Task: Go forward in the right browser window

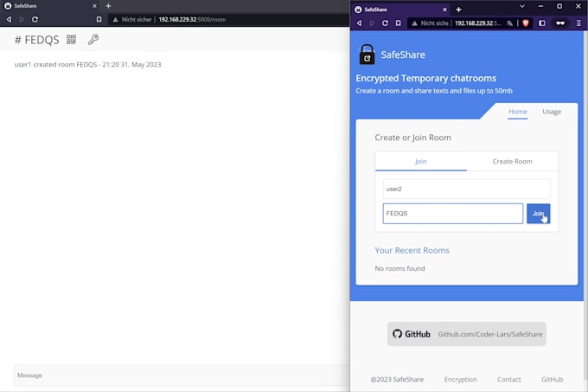Action: pyautogui.click(x=372, y=23)
